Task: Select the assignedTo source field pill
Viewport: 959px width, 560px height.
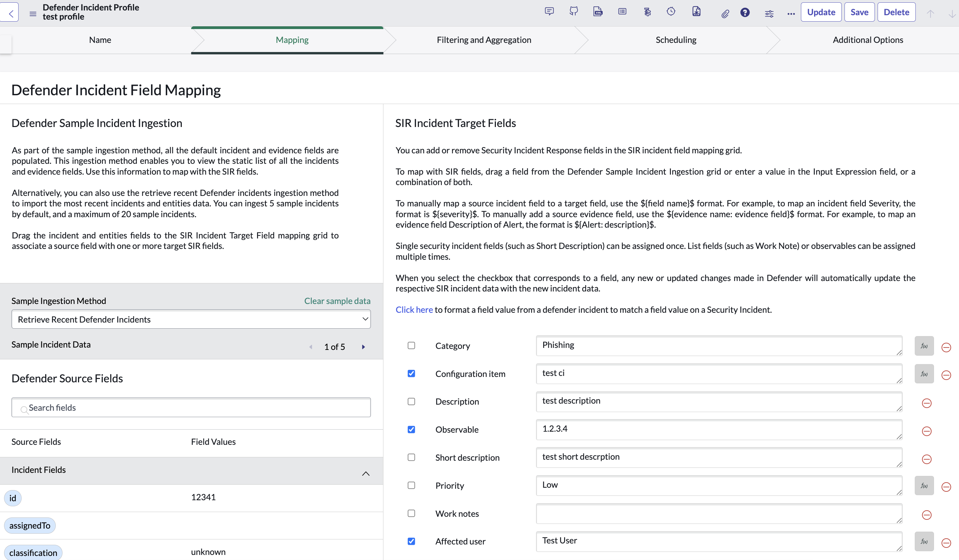Action: pyautogui.click(x=30, y=526)
